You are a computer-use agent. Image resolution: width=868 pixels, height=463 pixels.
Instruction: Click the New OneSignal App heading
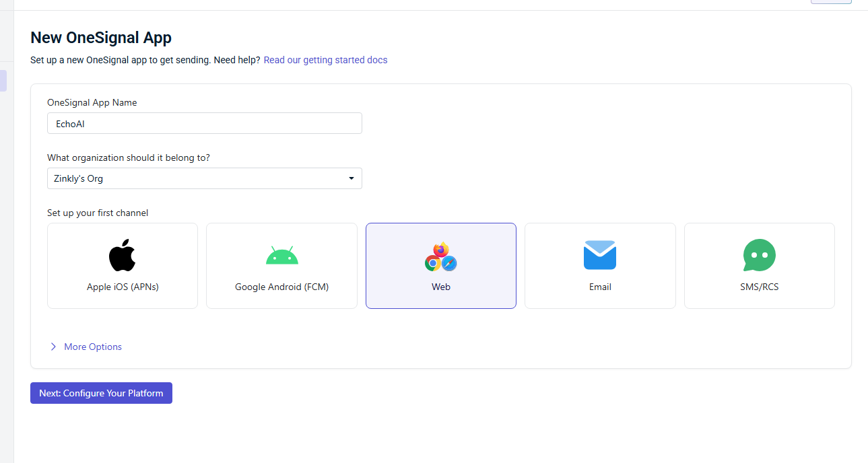101,38
